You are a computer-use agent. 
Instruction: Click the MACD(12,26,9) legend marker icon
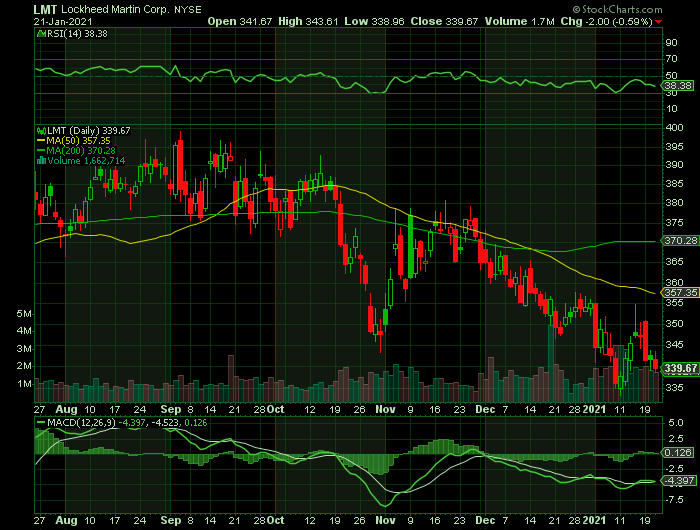[40, 423]
